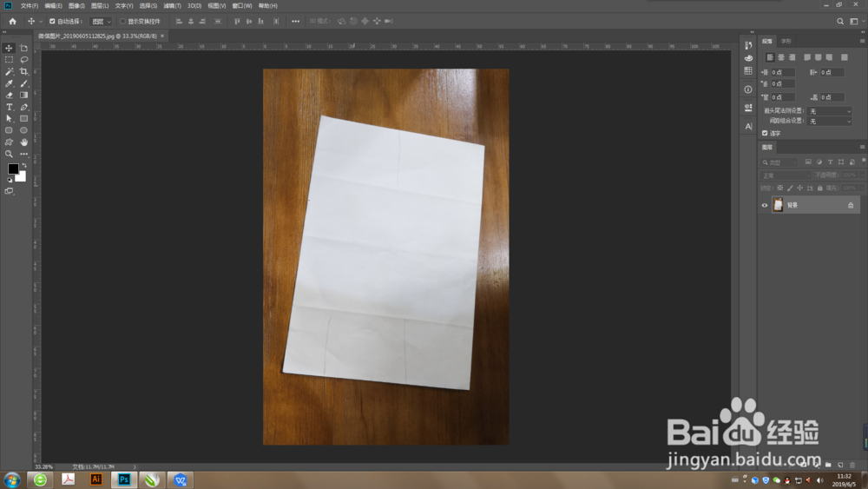Toggle the hyphenation checkbox in Paragraph panel

tap(765, 134)
